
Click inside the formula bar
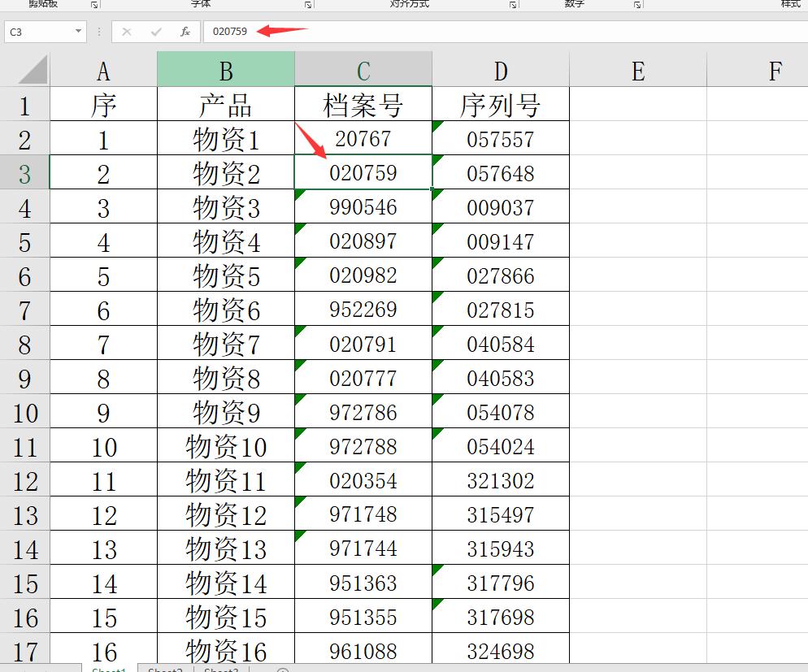(366, 32)
